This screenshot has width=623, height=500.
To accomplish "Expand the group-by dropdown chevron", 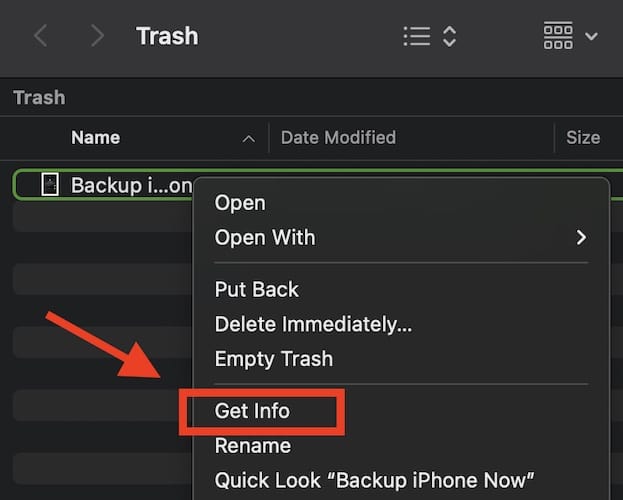I will [x=591, y=37].
